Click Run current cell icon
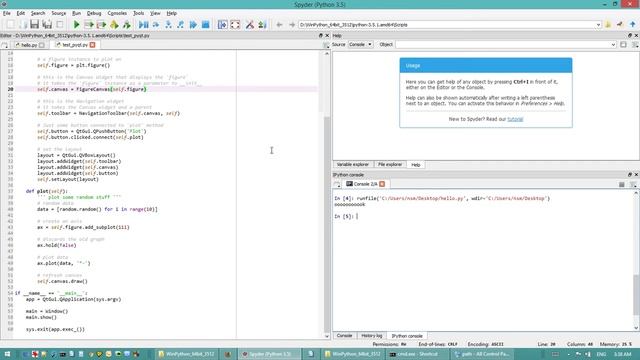 click(x=89, y=24)
